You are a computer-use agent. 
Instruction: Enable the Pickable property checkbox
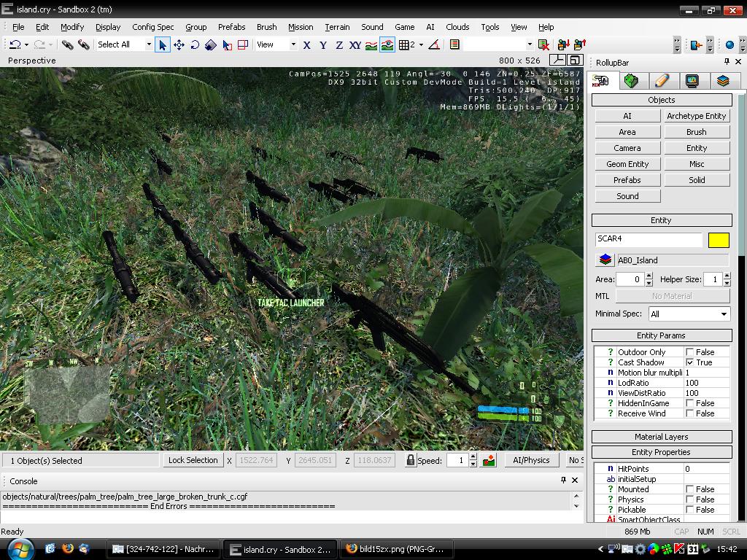689,510
